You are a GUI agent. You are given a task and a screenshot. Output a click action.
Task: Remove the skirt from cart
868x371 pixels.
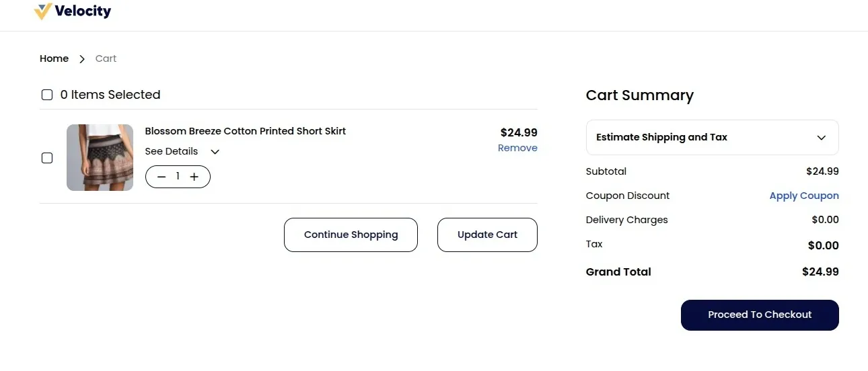pyautogui.click(x=517, y=148)
